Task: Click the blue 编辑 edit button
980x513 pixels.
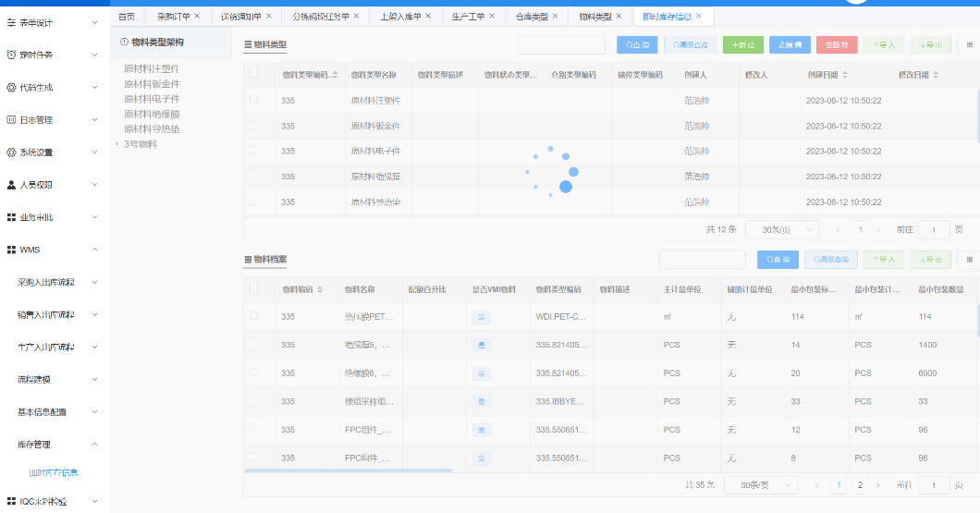Action: pos(790,45)
